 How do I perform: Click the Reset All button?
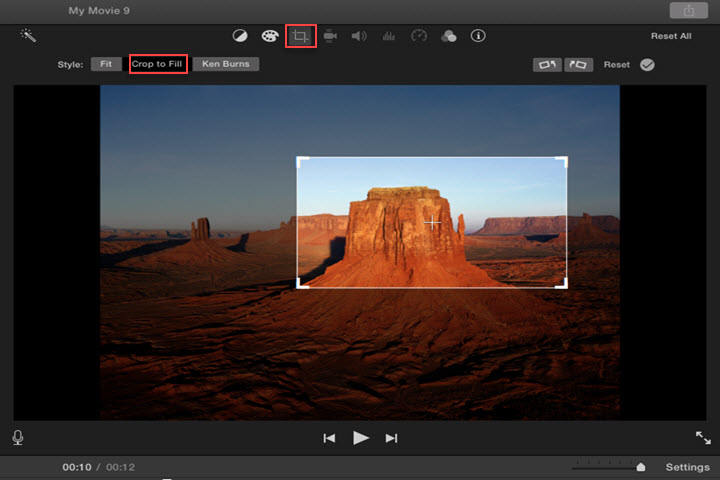click(671, 36)
